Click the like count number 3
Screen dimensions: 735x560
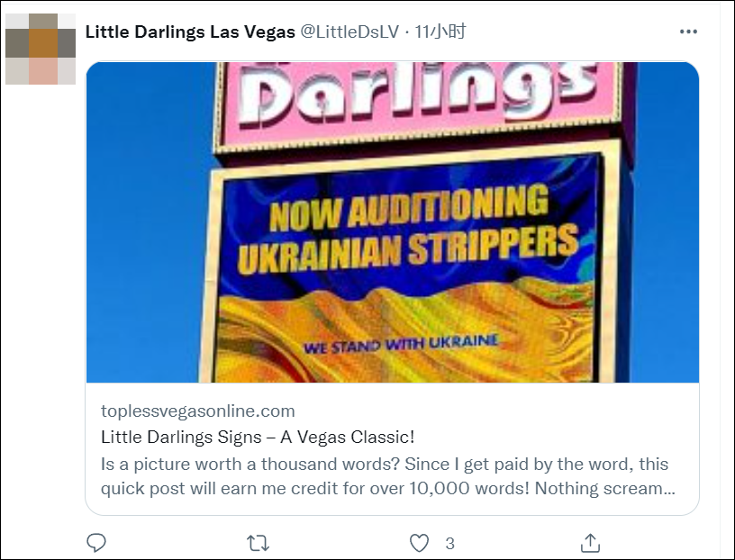(449, 543)
